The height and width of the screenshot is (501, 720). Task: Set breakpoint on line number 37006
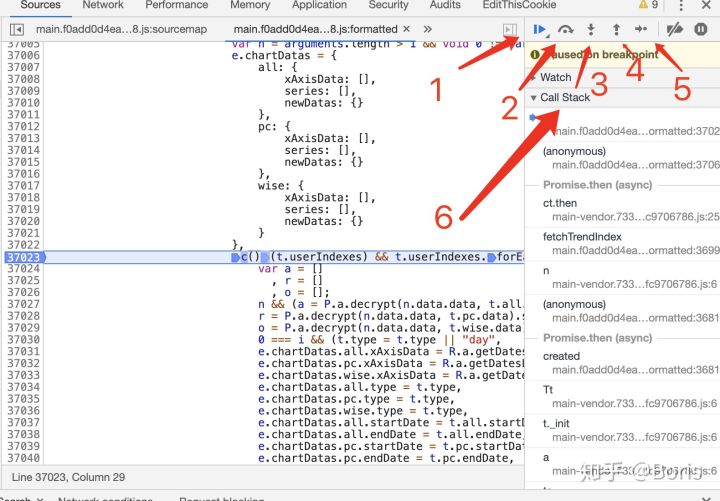tap(24, 56)
